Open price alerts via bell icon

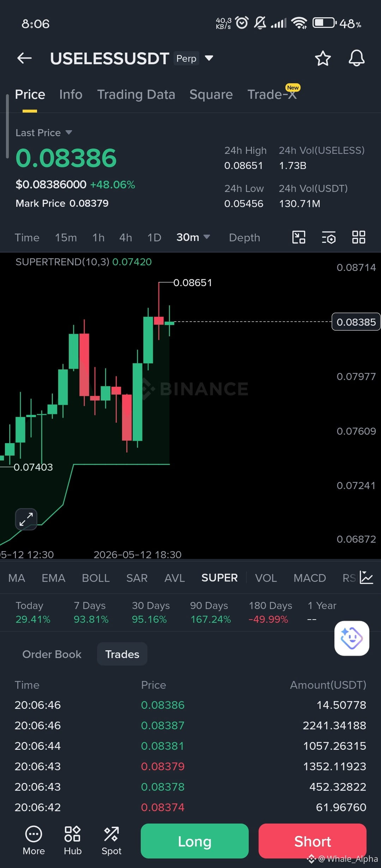pos(357,58)
